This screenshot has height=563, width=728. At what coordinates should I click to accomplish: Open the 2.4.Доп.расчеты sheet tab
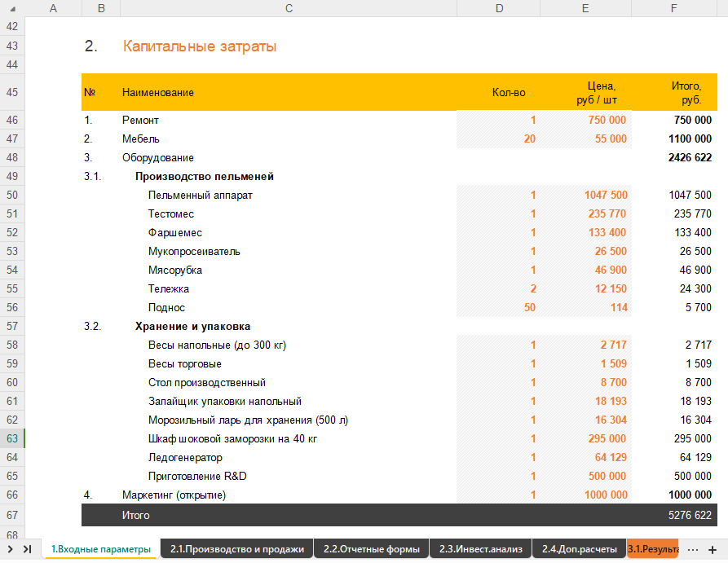pos(579,549)
